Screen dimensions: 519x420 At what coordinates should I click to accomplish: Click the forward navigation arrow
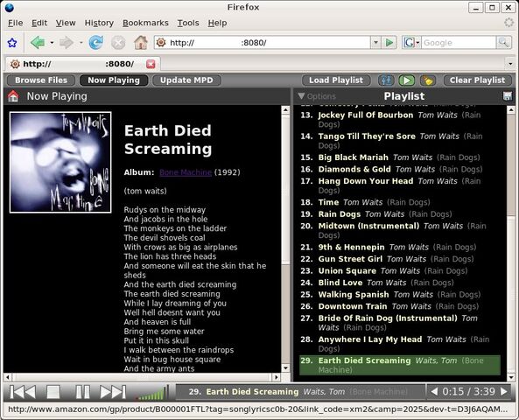click(x=67, y=43)
